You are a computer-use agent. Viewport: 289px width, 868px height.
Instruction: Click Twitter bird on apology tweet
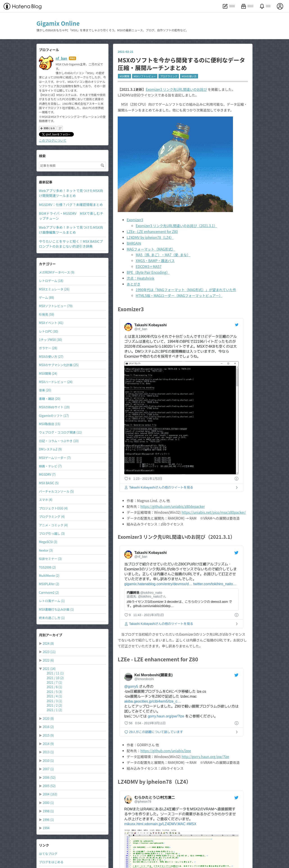[x=237, y=553]
